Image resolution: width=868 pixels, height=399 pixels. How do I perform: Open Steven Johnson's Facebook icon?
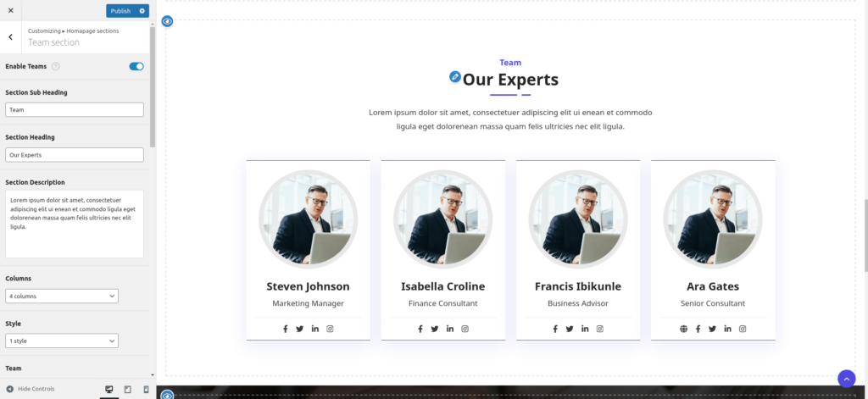pyautogui.click(x=286, y=329)
